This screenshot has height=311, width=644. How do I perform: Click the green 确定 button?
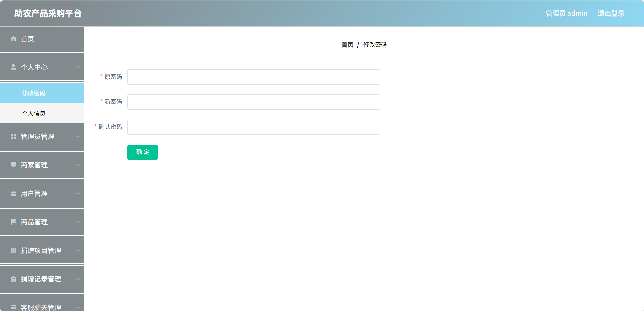[143, 152]
